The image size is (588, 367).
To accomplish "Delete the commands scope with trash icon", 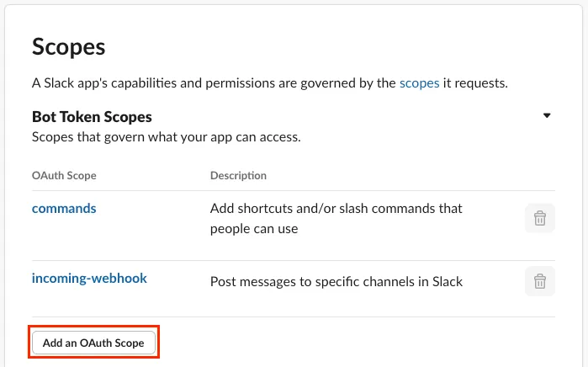I will (x=540, y=218).
